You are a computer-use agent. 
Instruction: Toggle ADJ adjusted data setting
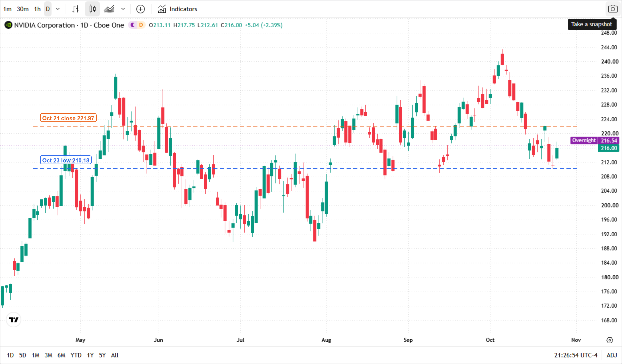612,355
